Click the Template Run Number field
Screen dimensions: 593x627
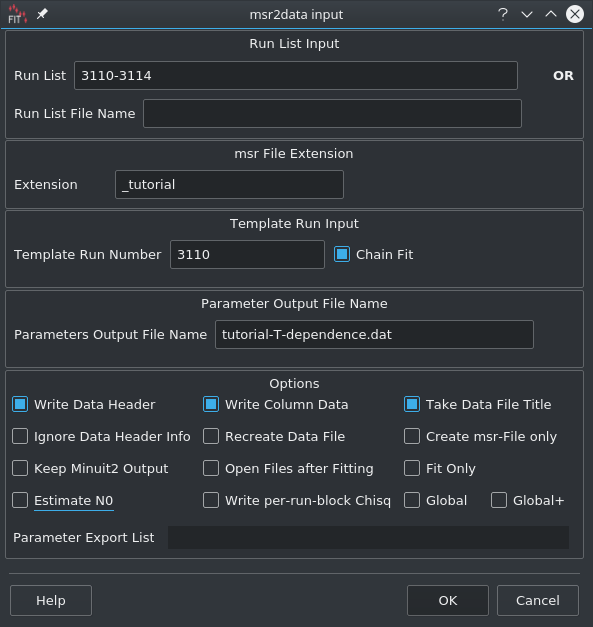point(247,254)
